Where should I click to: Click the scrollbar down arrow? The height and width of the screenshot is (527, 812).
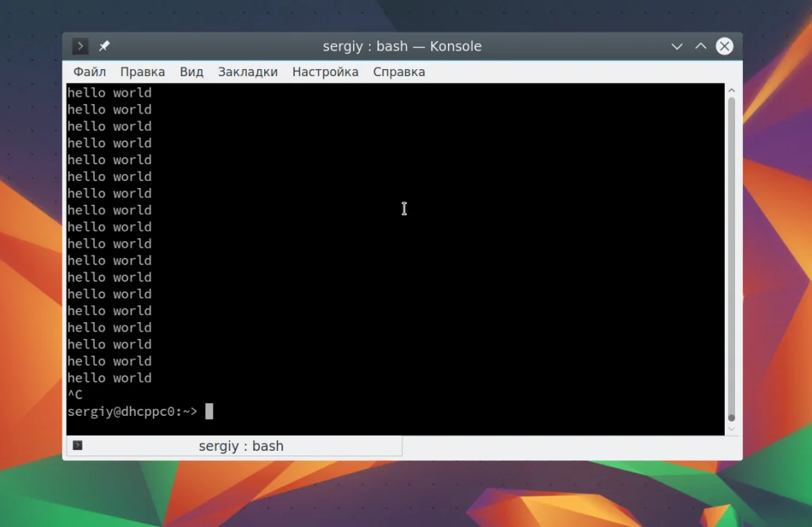point(732,429)
